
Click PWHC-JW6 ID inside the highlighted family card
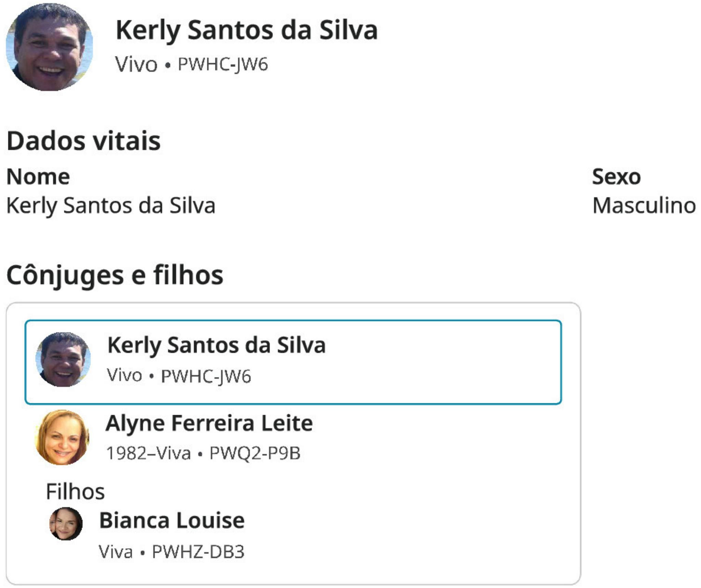click(206, 376)
